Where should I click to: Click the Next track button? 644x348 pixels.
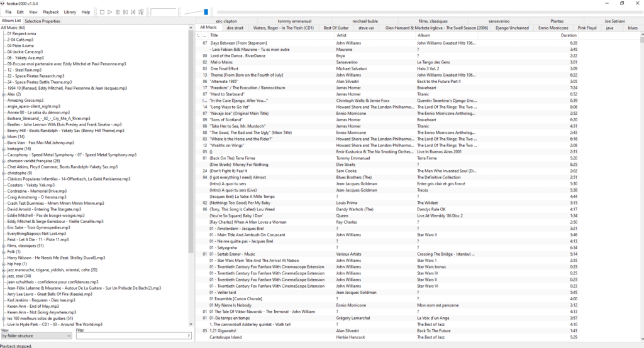coord(133,13)
